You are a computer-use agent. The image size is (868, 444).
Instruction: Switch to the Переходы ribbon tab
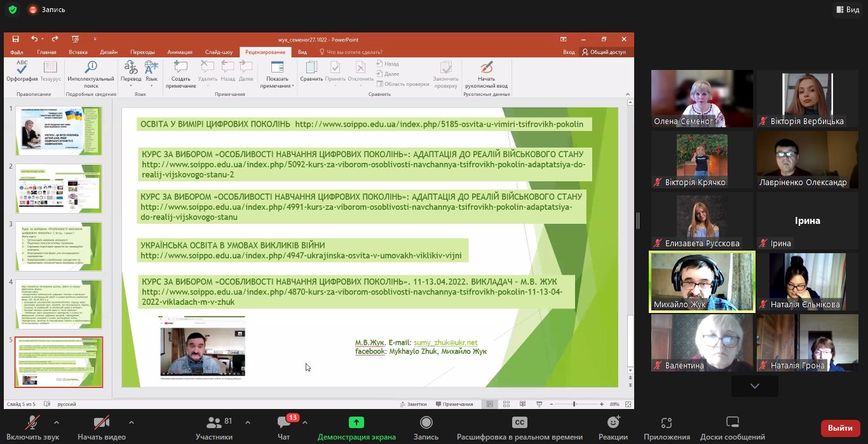(x=142, y=52)
